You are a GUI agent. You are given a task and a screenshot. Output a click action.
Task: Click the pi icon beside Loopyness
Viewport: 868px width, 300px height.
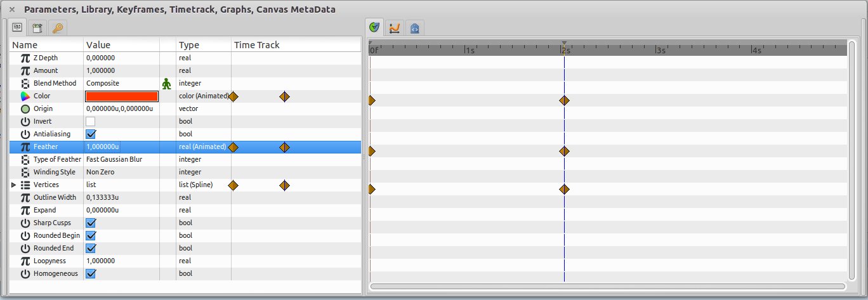coord(25,261)
